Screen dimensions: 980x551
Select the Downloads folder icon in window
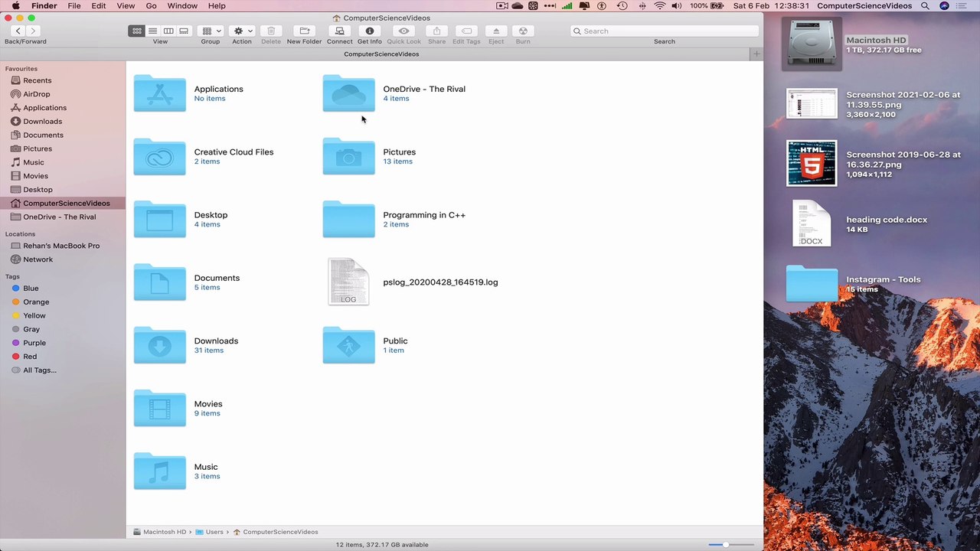click(x=159, y=345)
